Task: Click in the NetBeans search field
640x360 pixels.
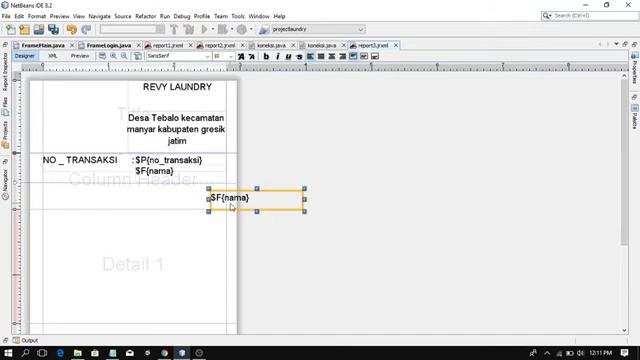Action: pyautogui.click(x=589, y=16)
